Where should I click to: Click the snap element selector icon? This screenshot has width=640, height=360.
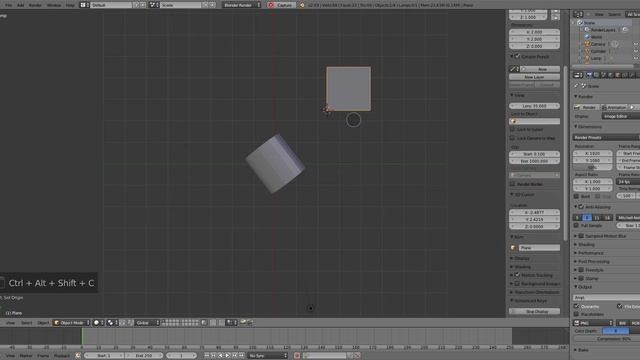click(231, 323)
